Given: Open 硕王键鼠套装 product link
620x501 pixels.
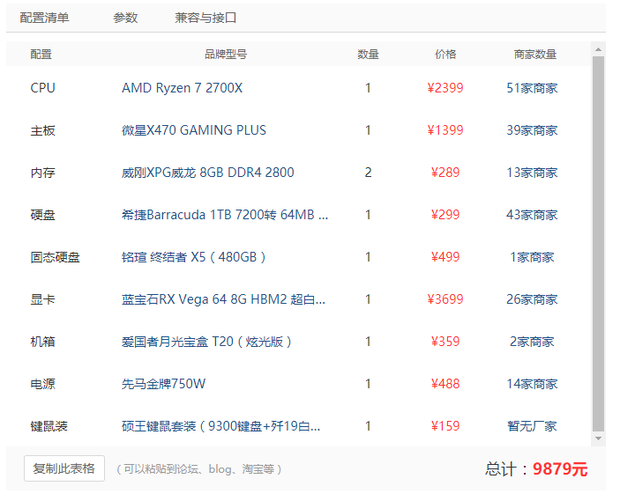Looking at the screenshot, I should 221,426.
